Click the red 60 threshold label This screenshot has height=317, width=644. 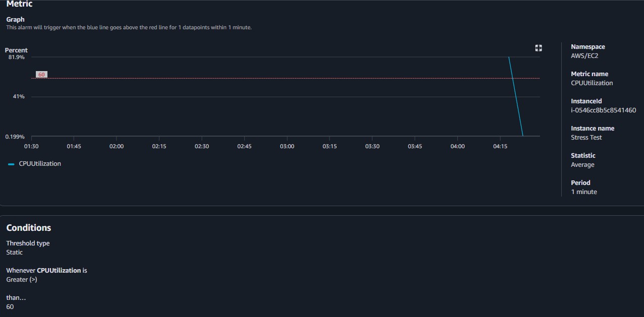point(41,74)
